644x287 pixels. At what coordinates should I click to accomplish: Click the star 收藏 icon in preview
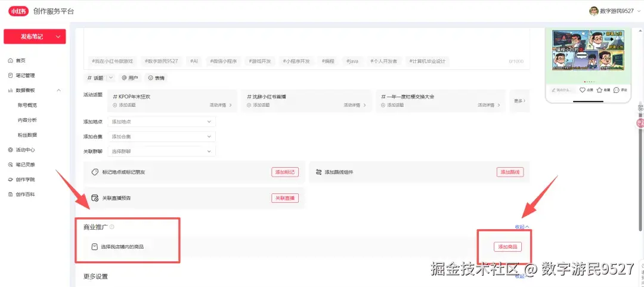[599, 90]
